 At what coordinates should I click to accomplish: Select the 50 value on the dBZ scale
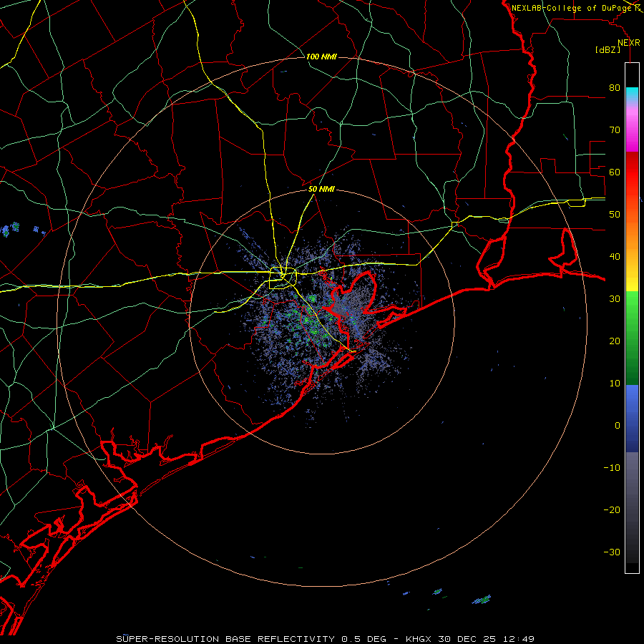click(615, 215)
